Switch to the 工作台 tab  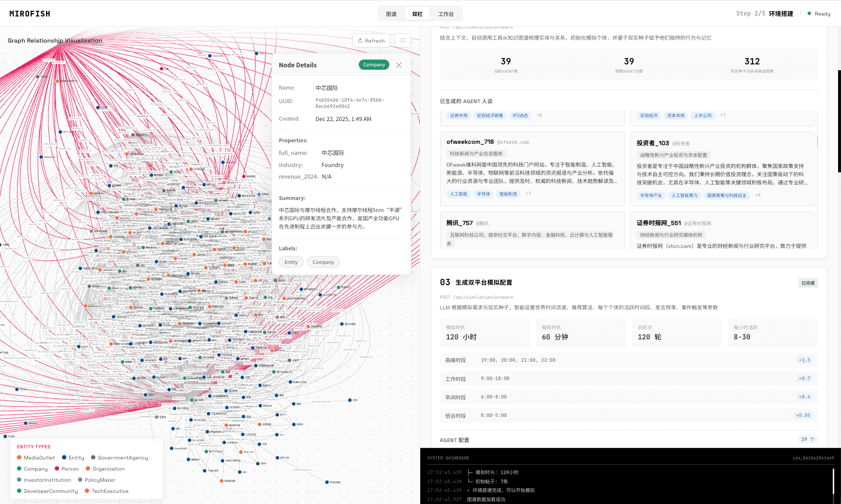pyautogui.click(x=446, y=13)
